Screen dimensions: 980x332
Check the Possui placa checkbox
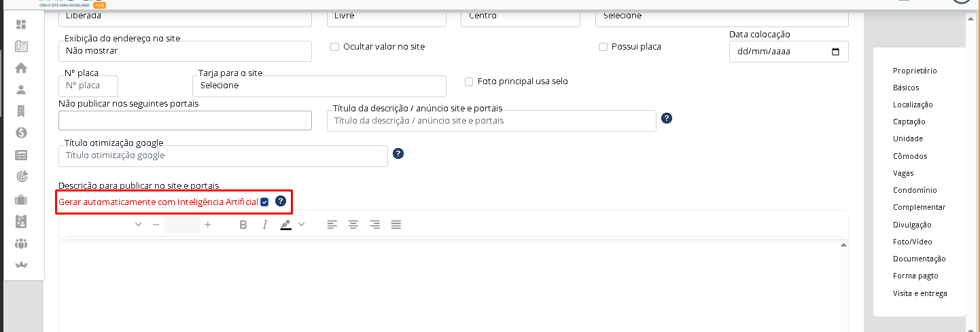[x=603, y=47]
